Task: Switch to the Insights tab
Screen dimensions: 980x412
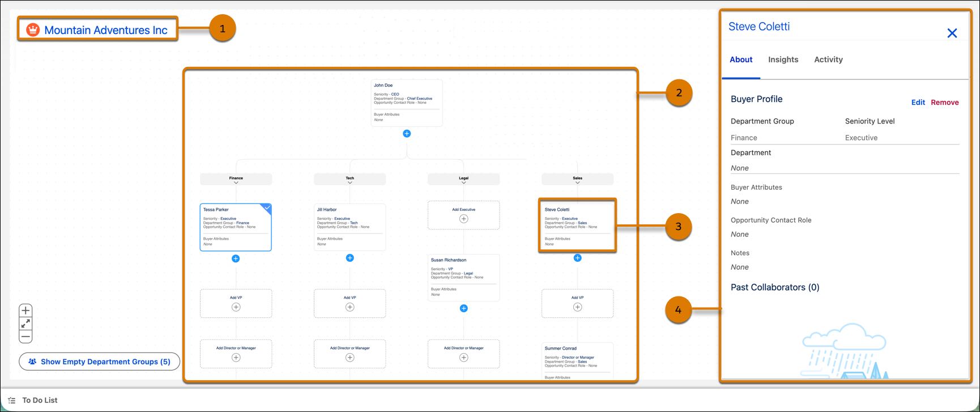Action: click(783, 60)
